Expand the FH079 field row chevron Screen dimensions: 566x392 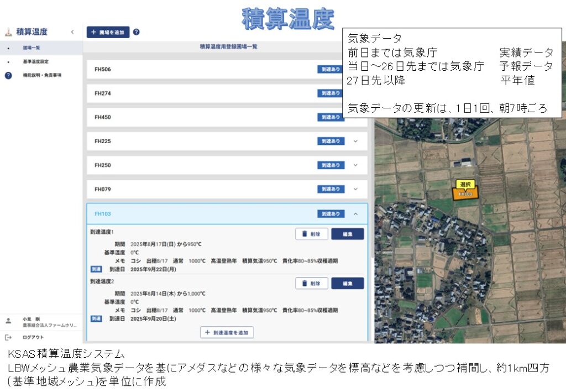(355, 189)
